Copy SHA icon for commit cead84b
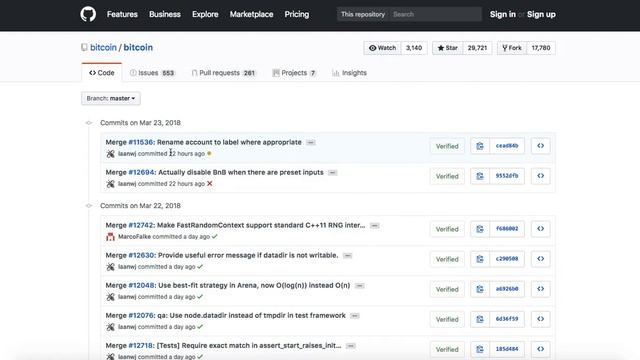 click(x=480, y=146)
